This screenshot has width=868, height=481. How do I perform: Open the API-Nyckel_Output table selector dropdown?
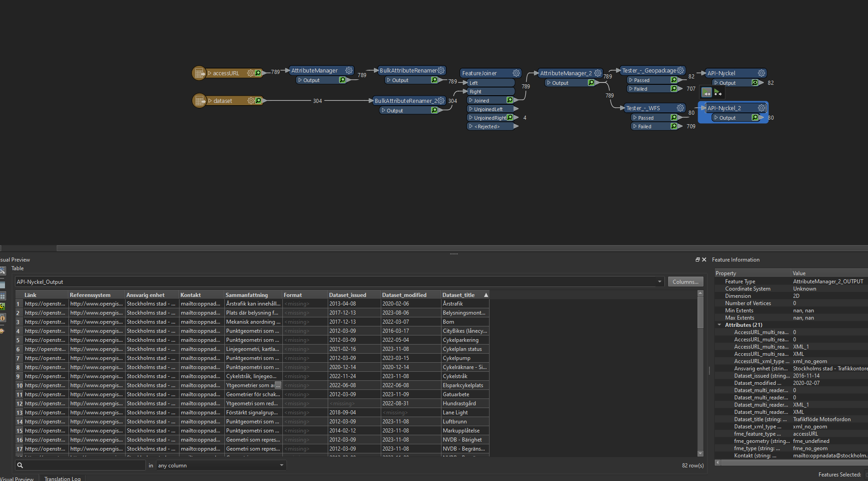pyautogui.click(x=659, y=282)
